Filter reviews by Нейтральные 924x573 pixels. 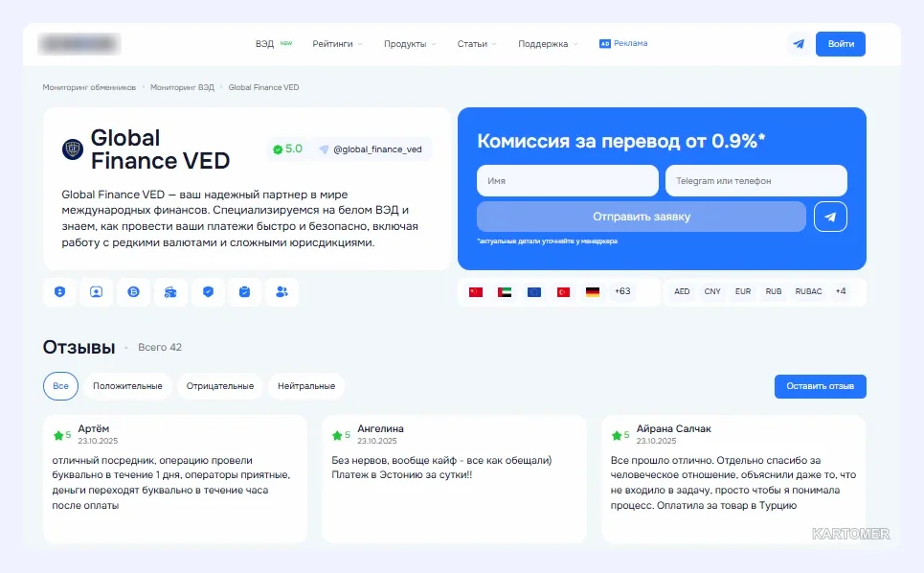click(x=306, y=386)
